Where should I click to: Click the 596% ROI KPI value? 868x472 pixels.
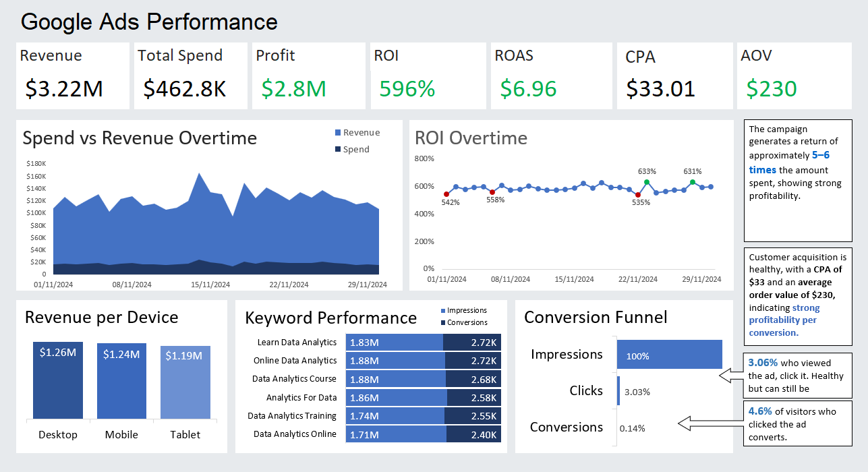407,88
